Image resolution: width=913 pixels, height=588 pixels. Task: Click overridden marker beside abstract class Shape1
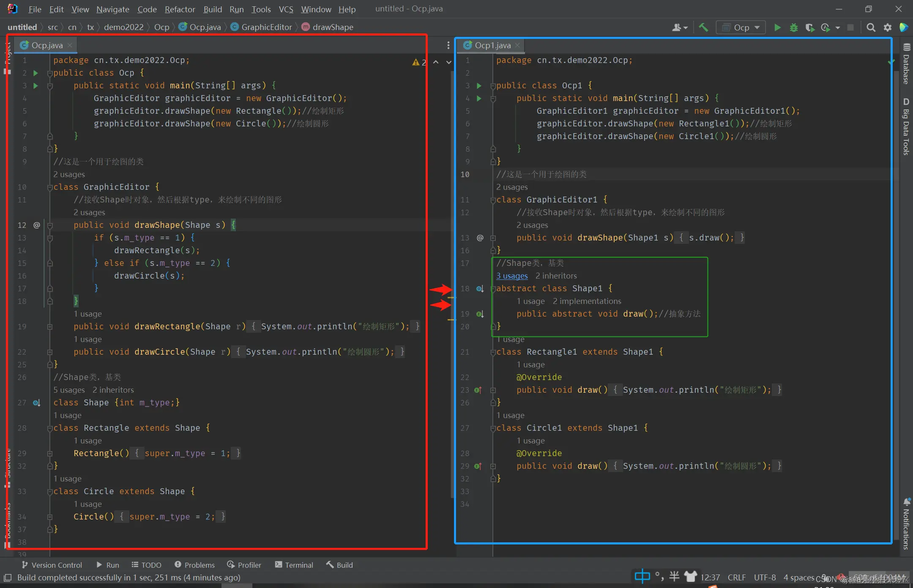coord(480,289)
